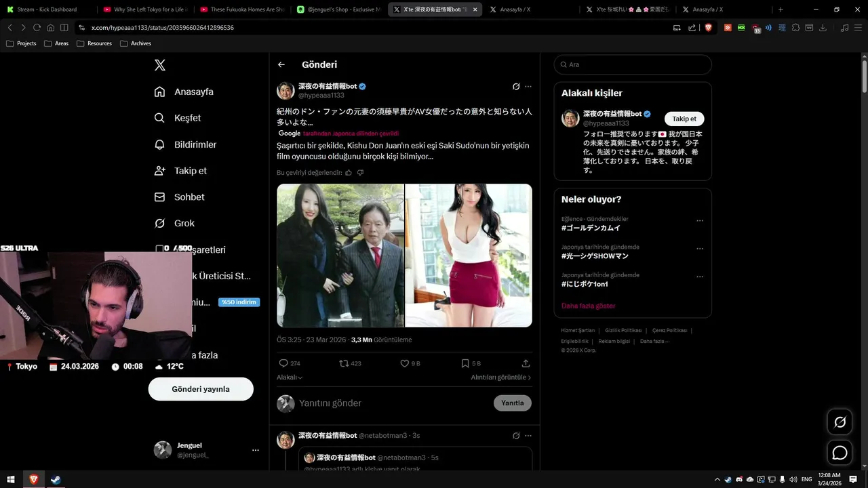Open Grok from the sidebar
This screenshot has width=868, height=488.
(174, 223)
